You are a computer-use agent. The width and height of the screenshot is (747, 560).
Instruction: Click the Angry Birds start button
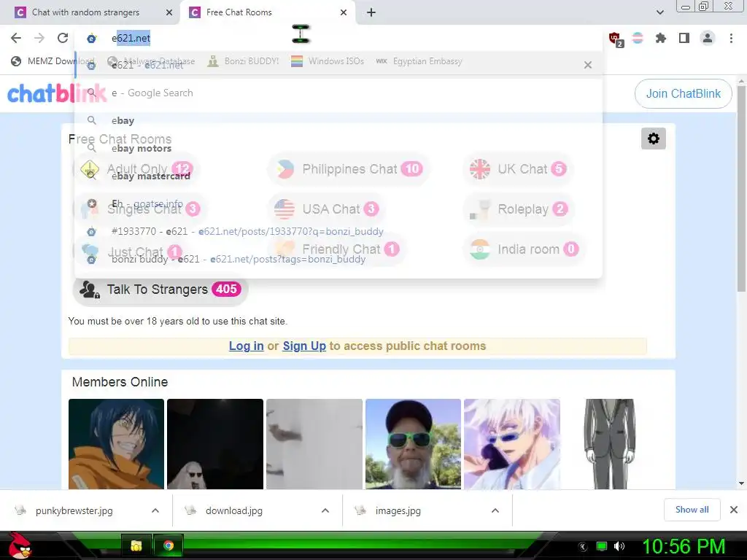(x=19, y=545)
